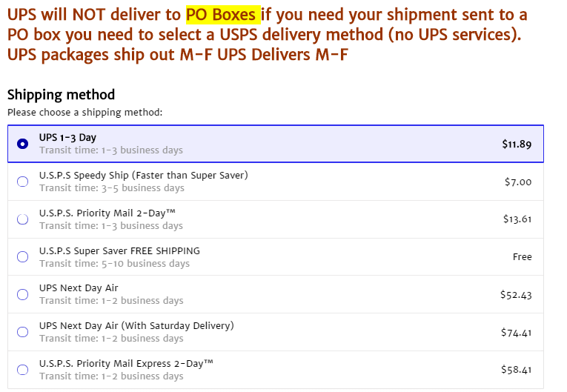
Task: Click the $7.00 shipping price
Action: click(517, 182)
